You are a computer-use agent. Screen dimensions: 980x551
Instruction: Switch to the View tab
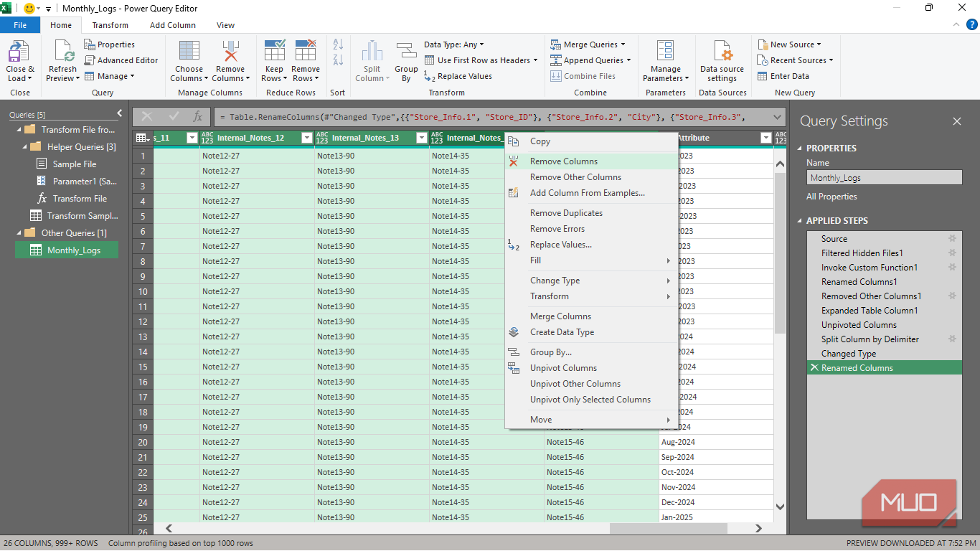coord(226,25)
